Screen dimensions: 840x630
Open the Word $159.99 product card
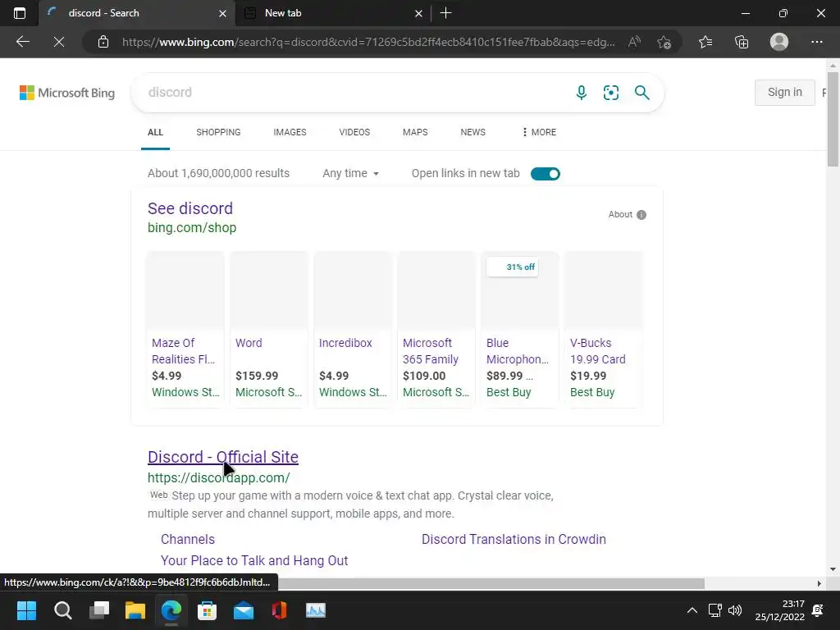269,330
